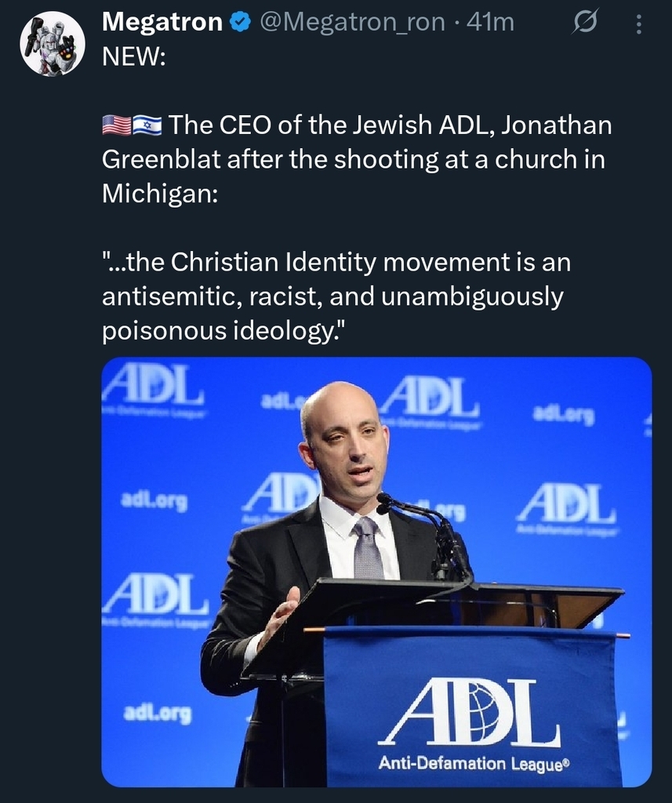Open the Megatron profile avatar
672x803 pixels.
(52, 44)
